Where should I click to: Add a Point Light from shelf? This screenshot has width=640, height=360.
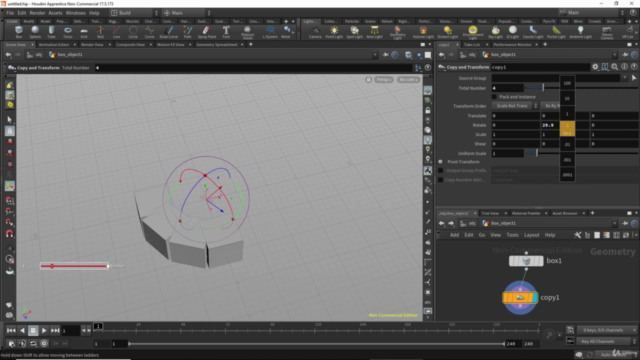tap(334, 32)
